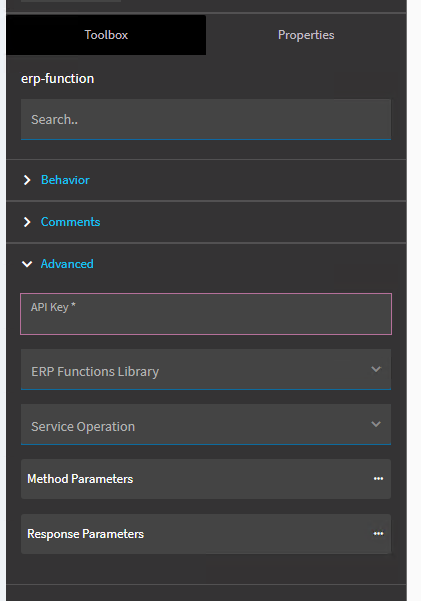
Task: Click the Advanced section label
Action: (x=67, y=264)
